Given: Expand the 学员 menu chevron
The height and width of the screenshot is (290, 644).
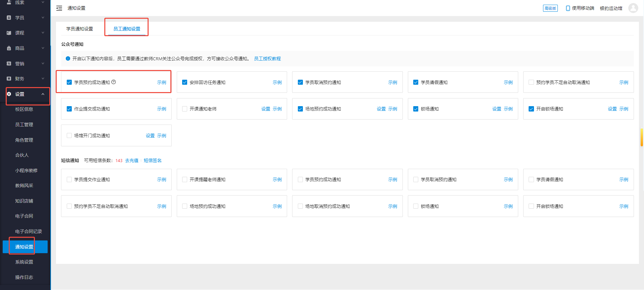Looking at the screenshot, I should pos(43,17).
